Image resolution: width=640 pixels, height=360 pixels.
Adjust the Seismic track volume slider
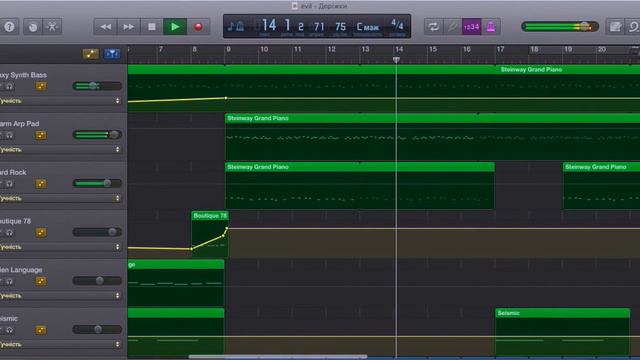click(97, 329)
